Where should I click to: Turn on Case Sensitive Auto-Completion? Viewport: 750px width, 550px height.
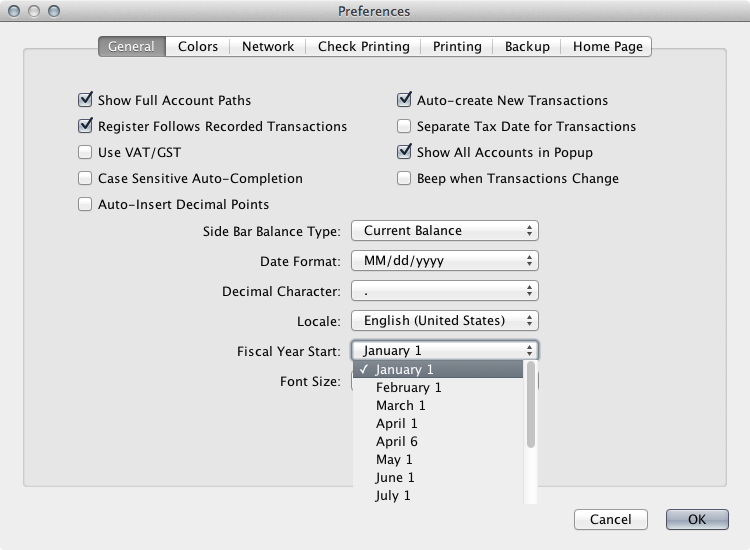(x=85, y=179)
